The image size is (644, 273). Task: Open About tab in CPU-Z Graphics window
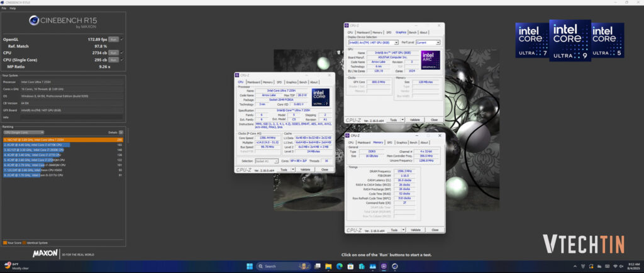coord(423,33)
